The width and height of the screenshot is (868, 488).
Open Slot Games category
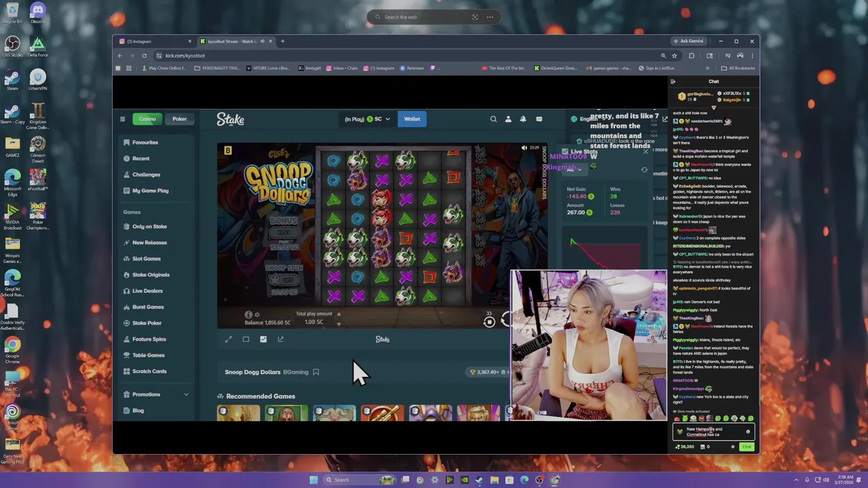point(142,259)
